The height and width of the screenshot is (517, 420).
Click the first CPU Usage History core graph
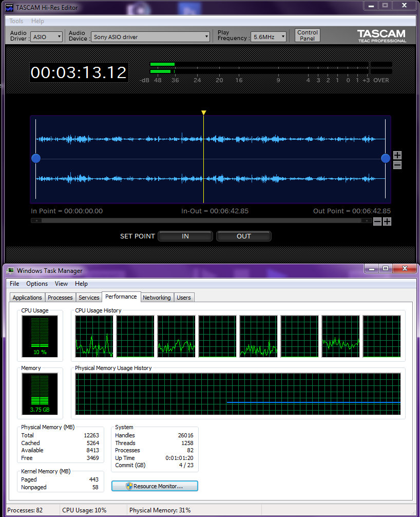pos(94,336)
